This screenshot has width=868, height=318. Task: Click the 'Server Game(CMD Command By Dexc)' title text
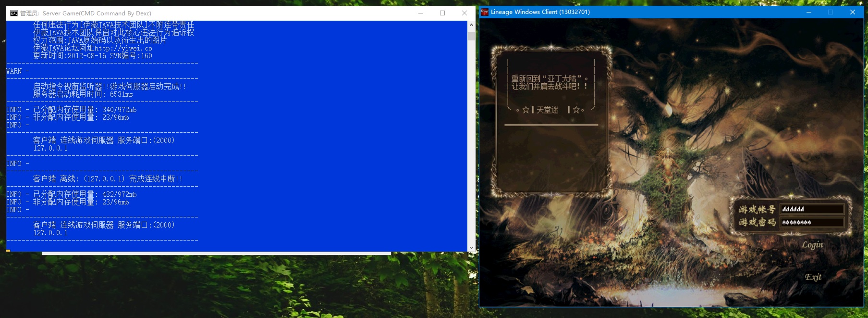point(97,13)
